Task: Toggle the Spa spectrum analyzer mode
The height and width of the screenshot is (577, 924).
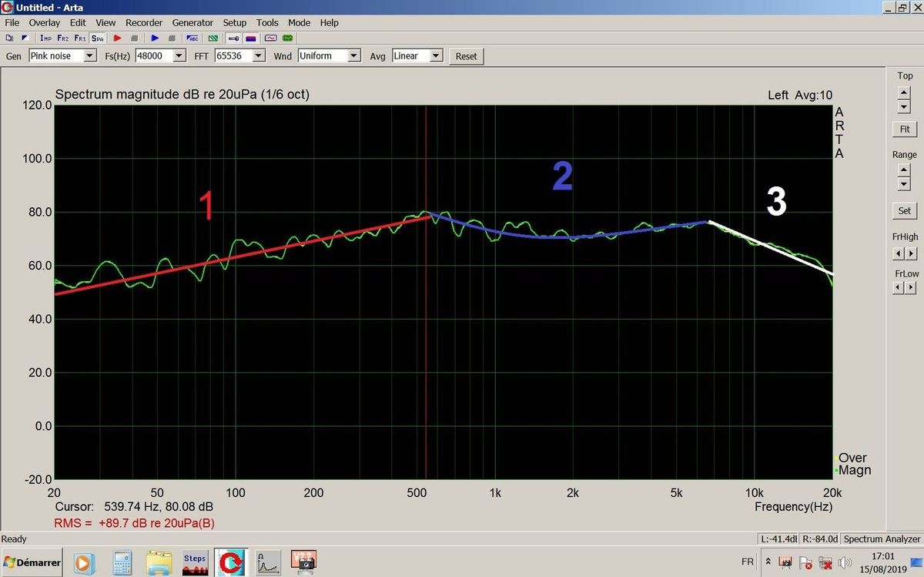Action: (x=97, y=38)
